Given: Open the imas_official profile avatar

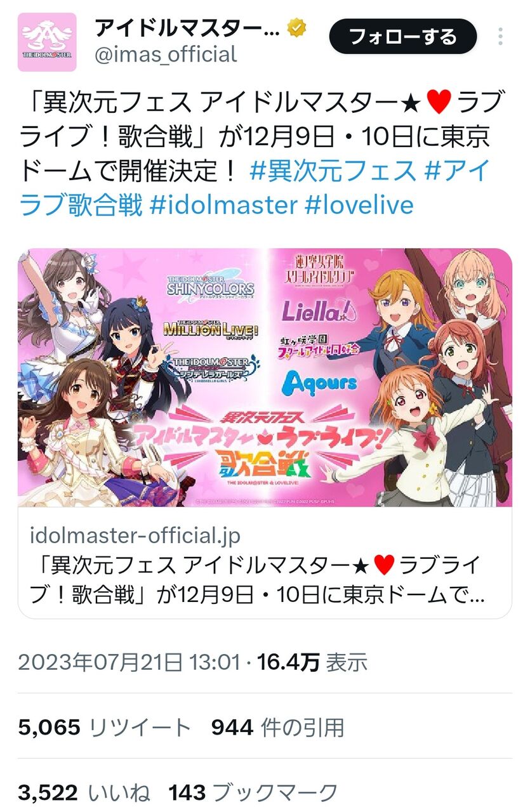Looking at the screenshot, I should click(x=46, y=41).
